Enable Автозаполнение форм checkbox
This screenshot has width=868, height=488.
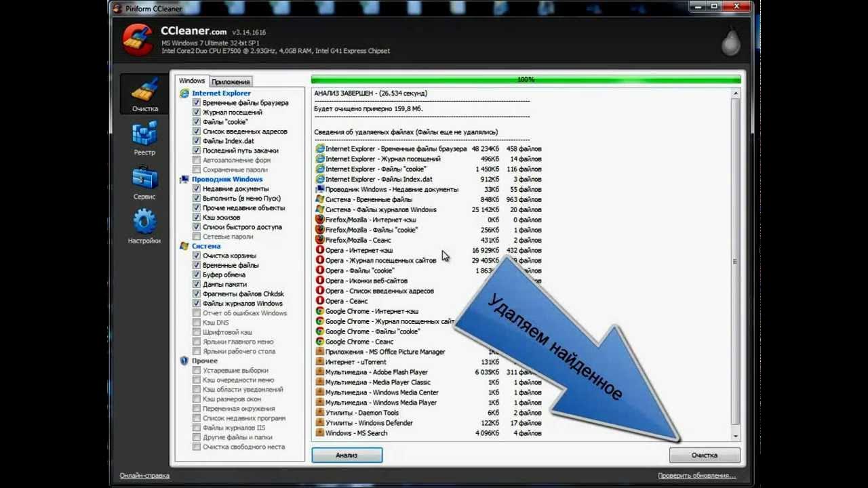[197, 160]
